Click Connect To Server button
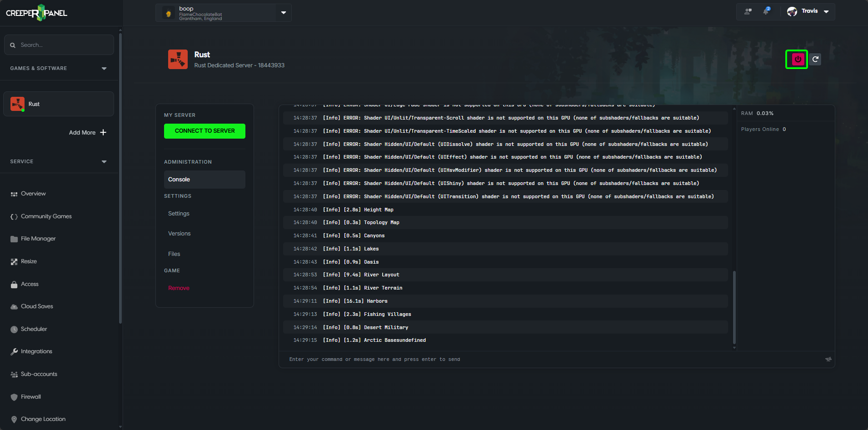This screenshot has height=430, width=868. (x=205, y=131)
